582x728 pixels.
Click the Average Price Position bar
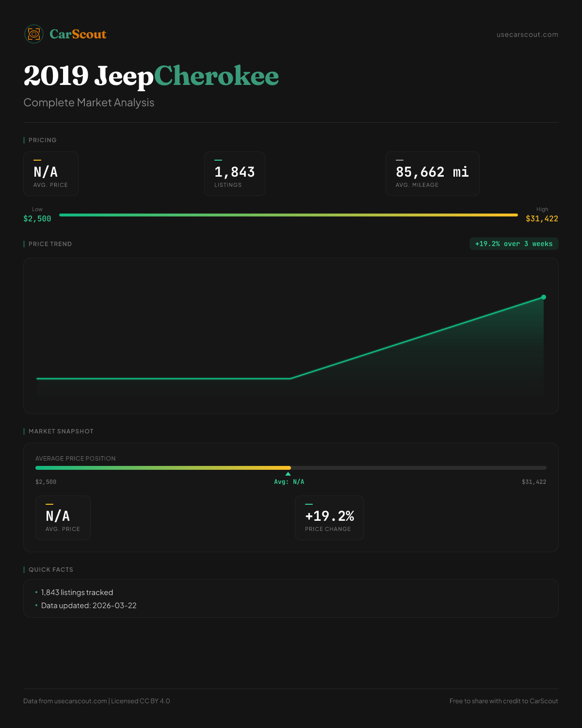[x=291, y=468]
